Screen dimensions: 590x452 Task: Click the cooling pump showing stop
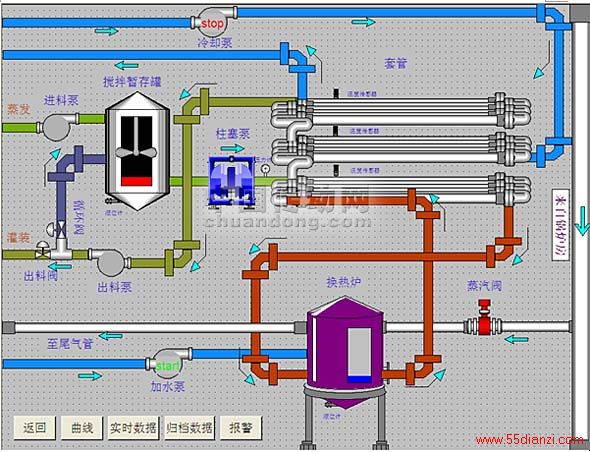click(x=213, y=22)
